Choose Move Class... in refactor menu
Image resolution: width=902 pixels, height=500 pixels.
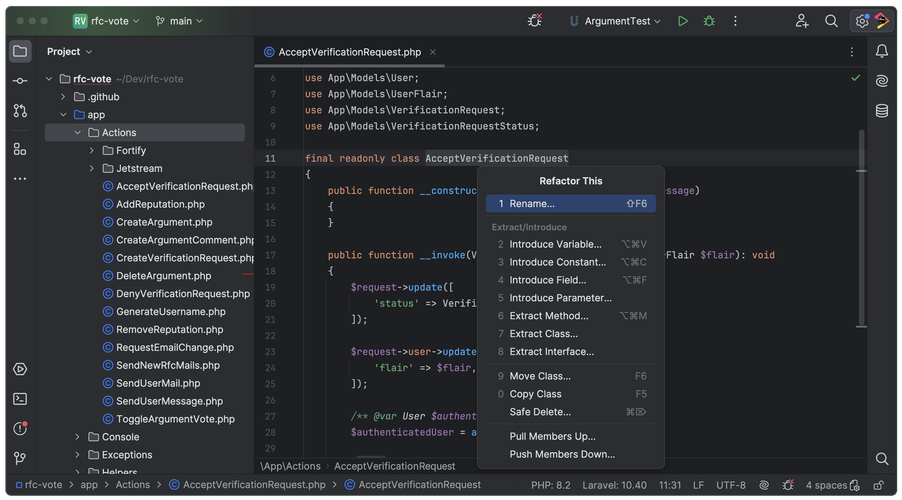[x=571, y=376]
